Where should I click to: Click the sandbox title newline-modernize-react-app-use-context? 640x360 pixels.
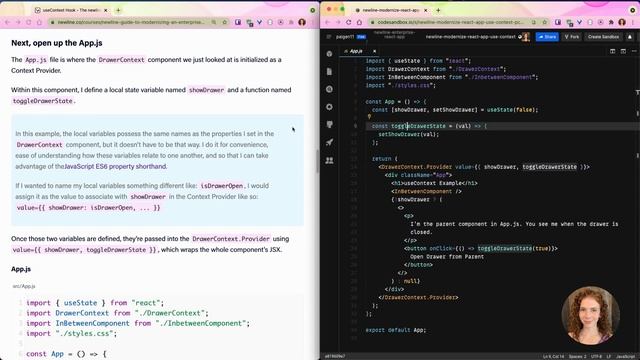pos(470,37)
